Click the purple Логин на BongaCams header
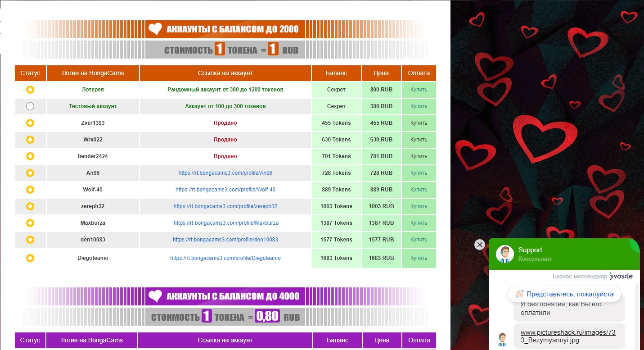644x350 pixels. click(x=92, y=340)
